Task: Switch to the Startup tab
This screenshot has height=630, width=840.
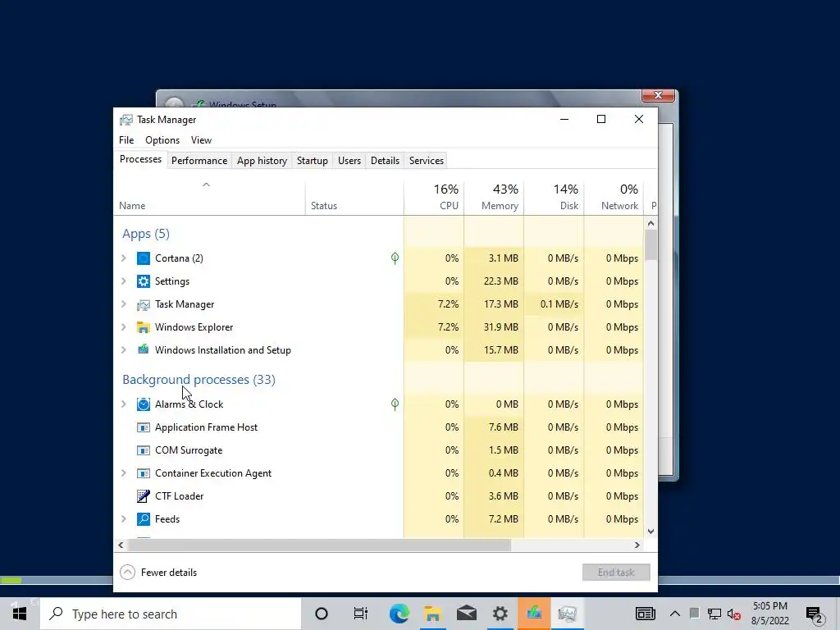Action: tap(313, 161)
